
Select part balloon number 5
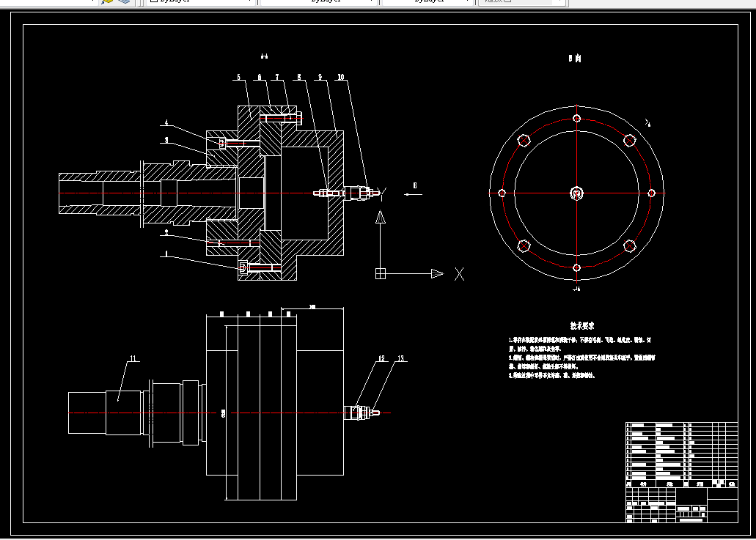click(x=238, y=77)
